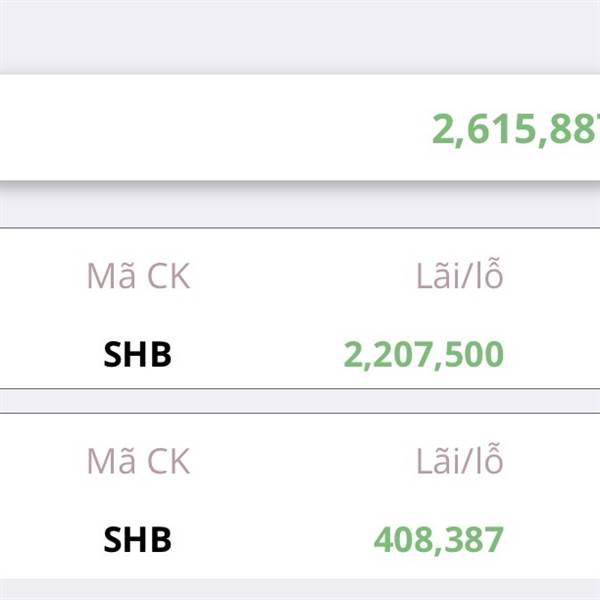Sort by Lãi/lỗ header above 408,387
The height and width of the screenshot is (600, 600).
tap(459, 459)
